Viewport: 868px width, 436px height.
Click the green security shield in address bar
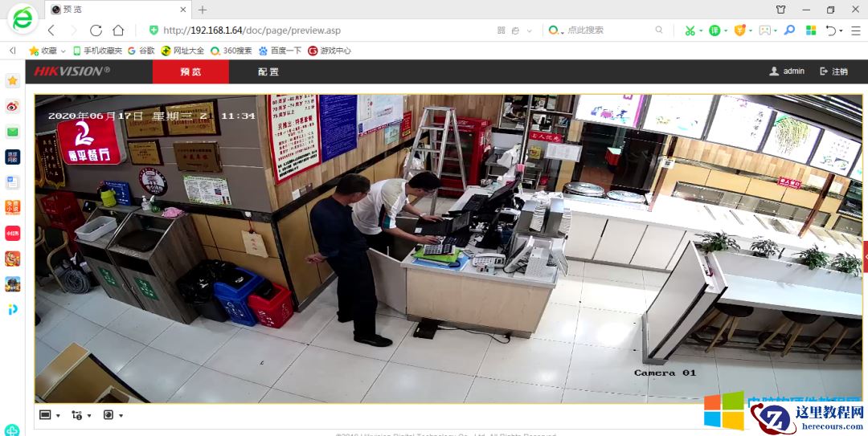(154, 31)
